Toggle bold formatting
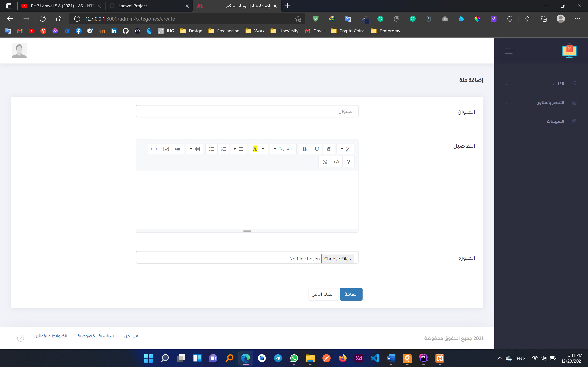 [304, 149]
